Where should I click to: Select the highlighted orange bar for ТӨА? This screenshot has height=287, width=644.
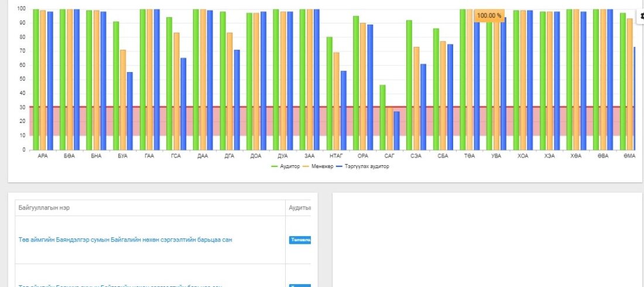[x=470, y=79]
